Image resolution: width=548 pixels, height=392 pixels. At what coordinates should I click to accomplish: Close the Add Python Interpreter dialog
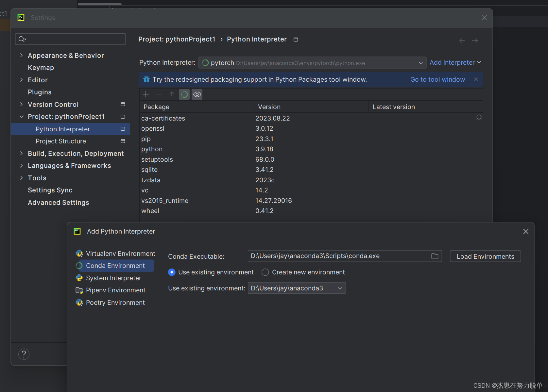click(x=526, y=231)
